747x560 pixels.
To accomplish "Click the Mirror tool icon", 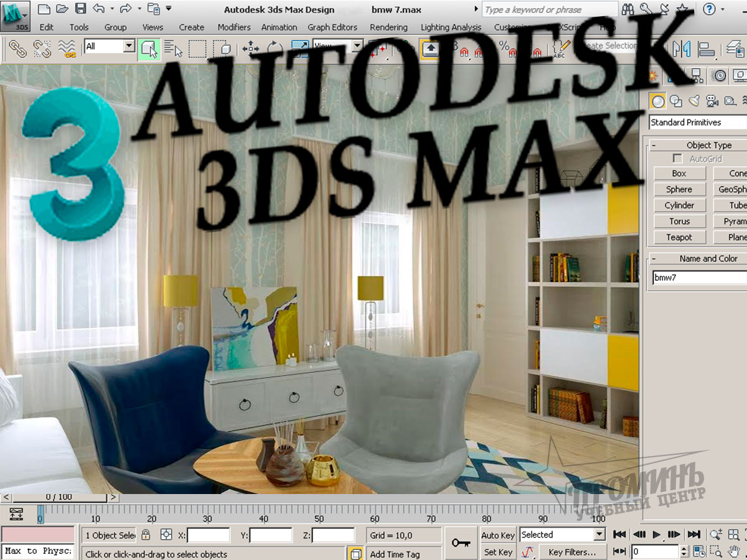I will (682, 48).
